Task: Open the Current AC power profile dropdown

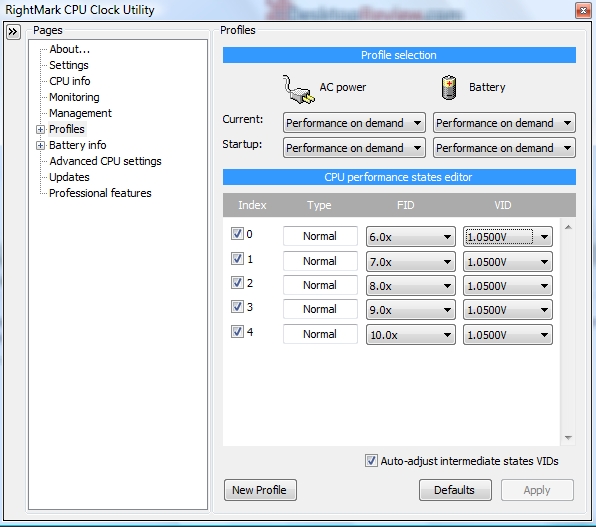Action: (x=354, y=123)
